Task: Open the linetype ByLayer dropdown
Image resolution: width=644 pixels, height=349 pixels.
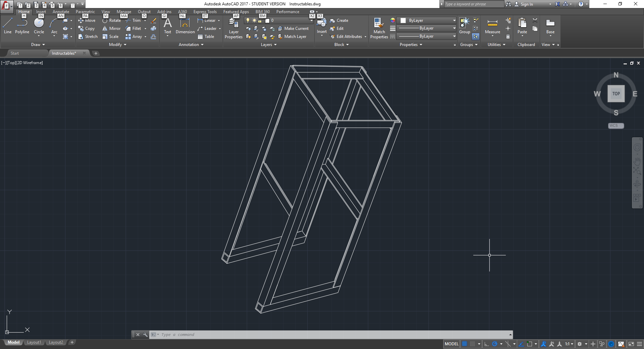Action: (427, 36)
